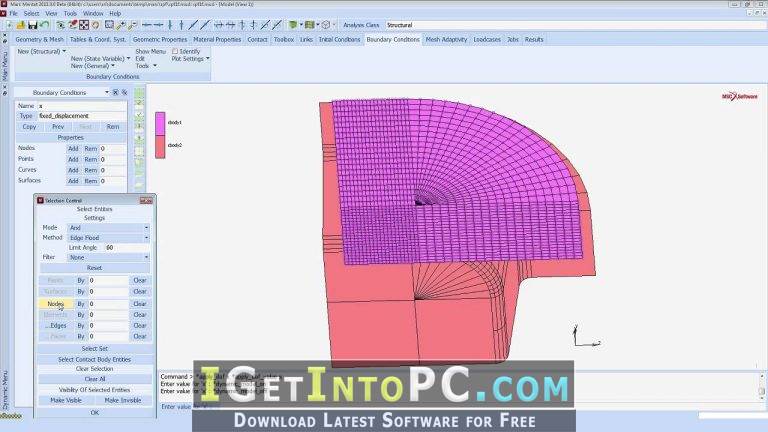Click the translate right horizontal arrow icon
This screenshot has width=768, height=432.
[x=158, y=24]
